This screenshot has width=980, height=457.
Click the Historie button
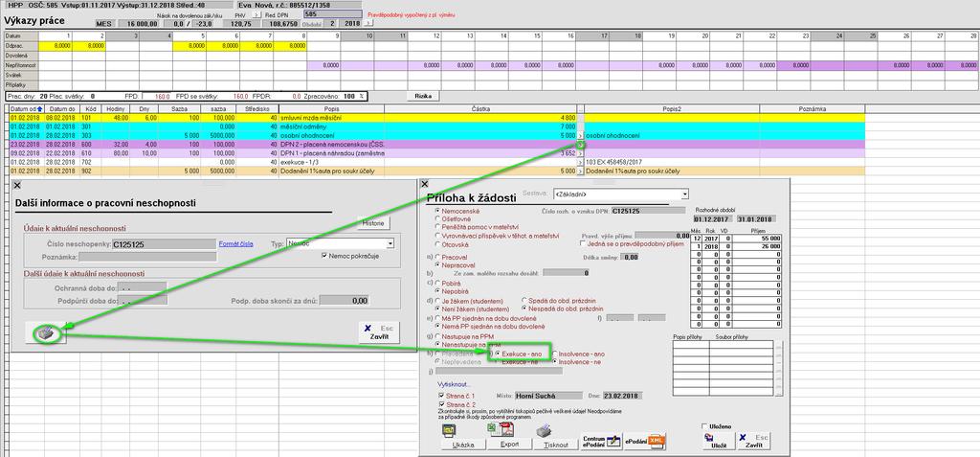point(375,223)
